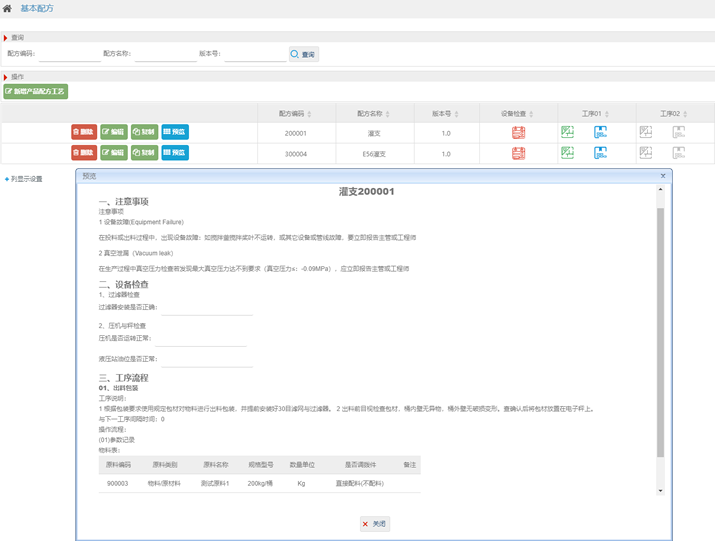This screenshot has height=541, width=715.
Task: Edit the recipe row 200001
Action: click(114, 132)
